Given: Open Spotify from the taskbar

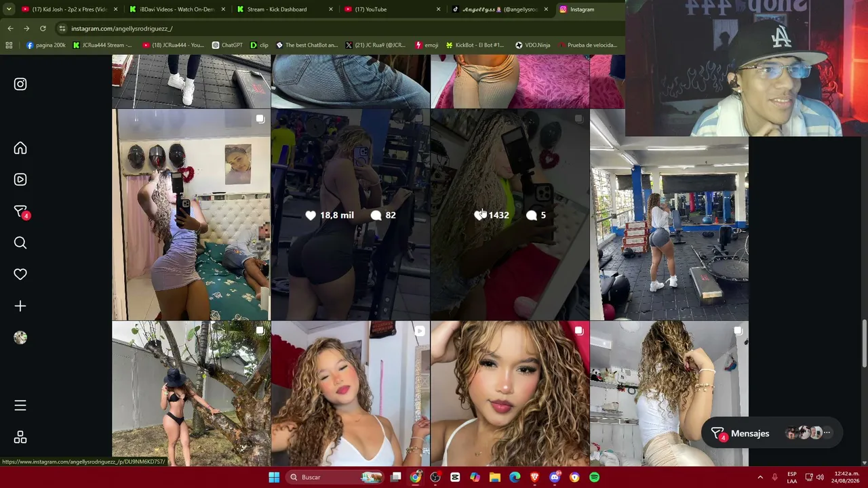Looking at the screenshot, I should pos(594,477).
